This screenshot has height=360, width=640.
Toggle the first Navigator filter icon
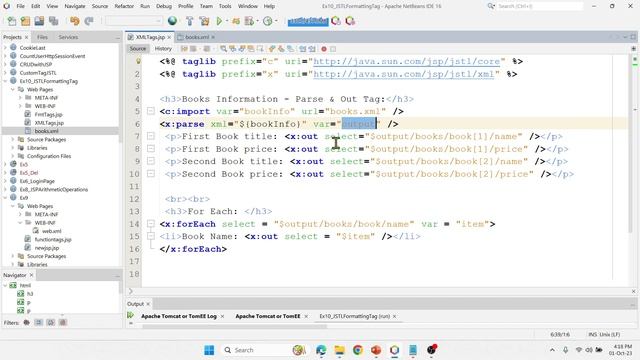[x=27, y=322]
